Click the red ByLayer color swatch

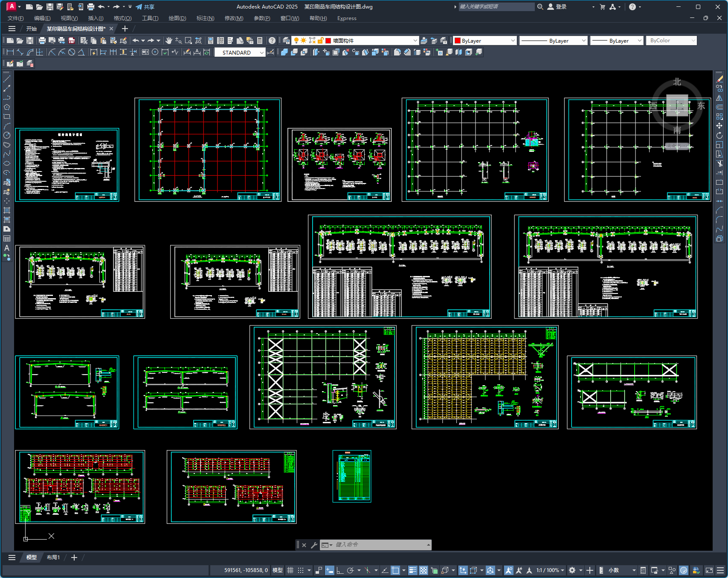pos(458,41)
